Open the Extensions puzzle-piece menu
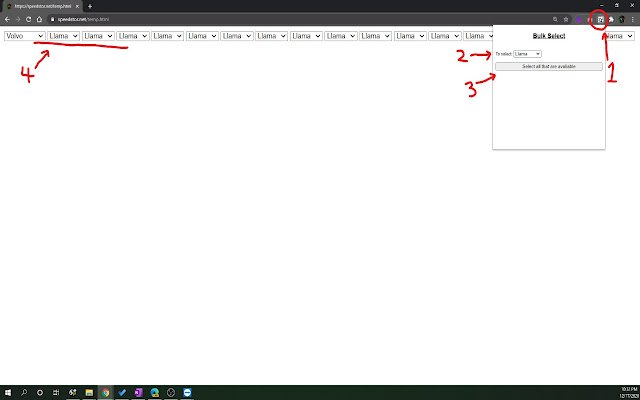Viewport: 640px width, 400px height. (x=611, y=19)
